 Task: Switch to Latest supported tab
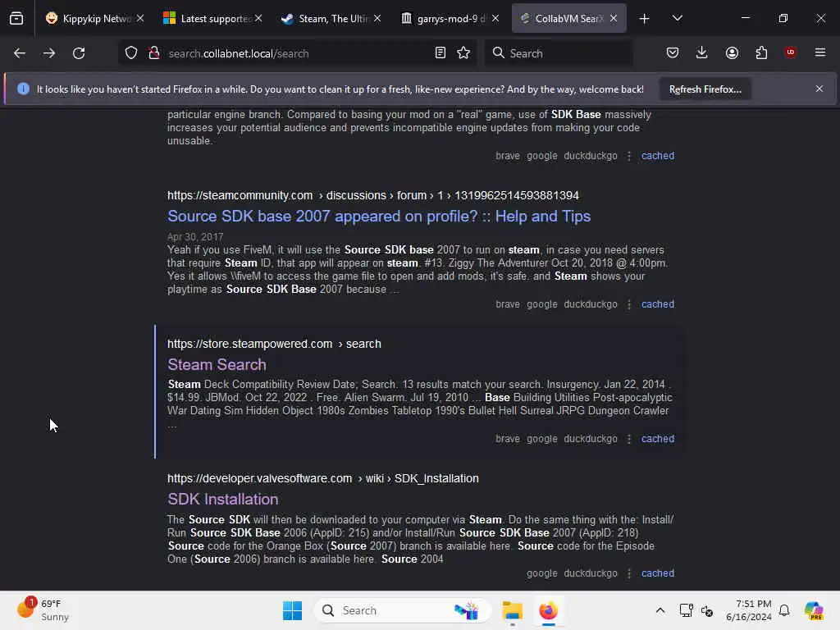208,18
